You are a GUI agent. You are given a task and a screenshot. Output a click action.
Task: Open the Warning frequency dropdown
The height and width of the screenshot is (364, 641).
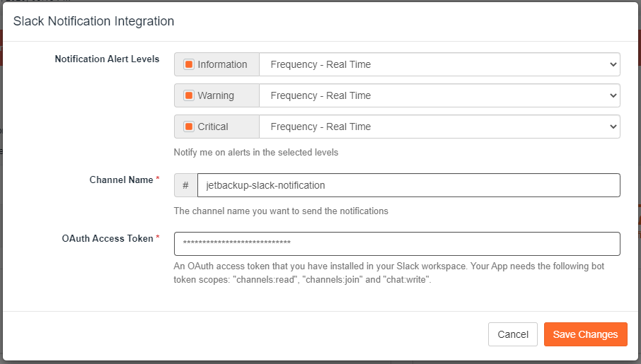439,95
